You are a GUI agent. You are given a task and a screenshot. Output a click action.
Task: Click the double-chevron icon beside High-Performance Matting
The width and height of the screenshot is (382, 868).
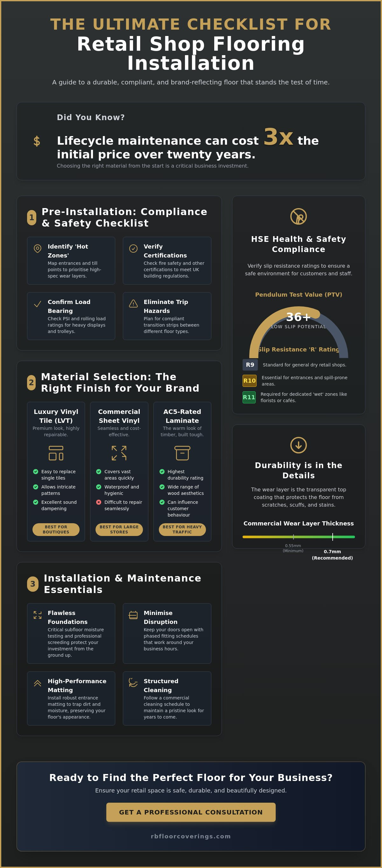coord(38,683)
